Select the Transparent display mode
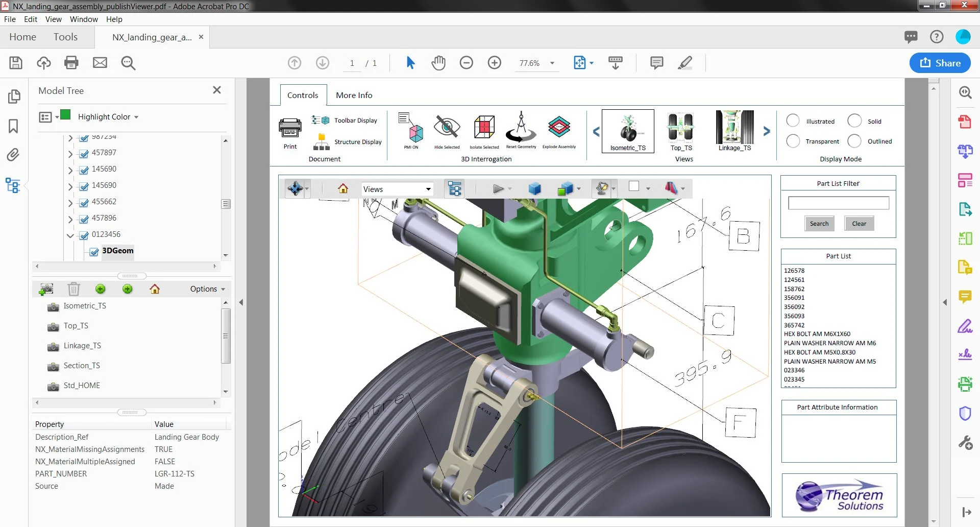This screenshot has width=980, height=527. (793, 141)
